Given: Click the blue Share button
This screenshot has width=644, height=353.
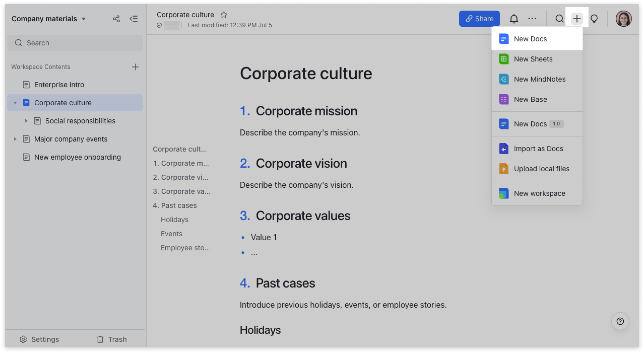Looking at the screenshot, I should 479,19.
